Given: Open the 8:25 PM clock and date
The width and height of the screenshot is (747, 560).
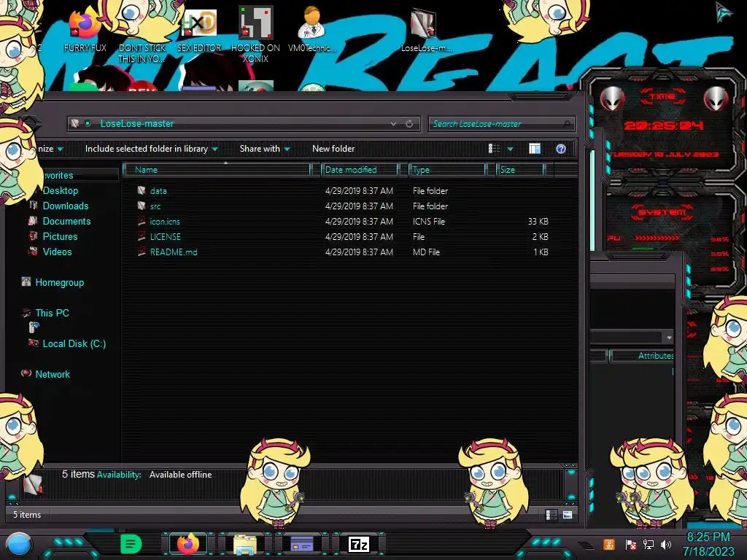Looking at the screenshot, I should click(x=708, y=544).
